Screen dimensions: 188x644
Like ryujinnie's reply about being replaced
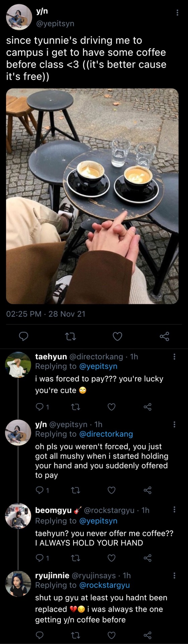pos(112,635)
